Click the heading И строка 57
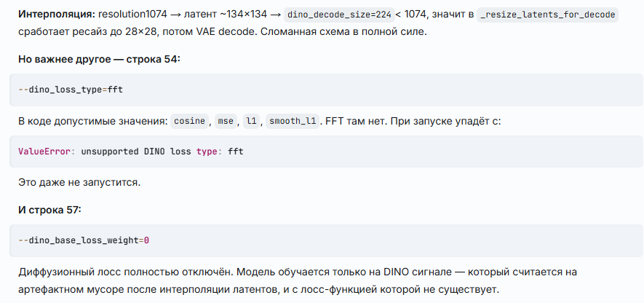Image resolution: width=644 pixels, height=303 pixels. click(49, 210)
